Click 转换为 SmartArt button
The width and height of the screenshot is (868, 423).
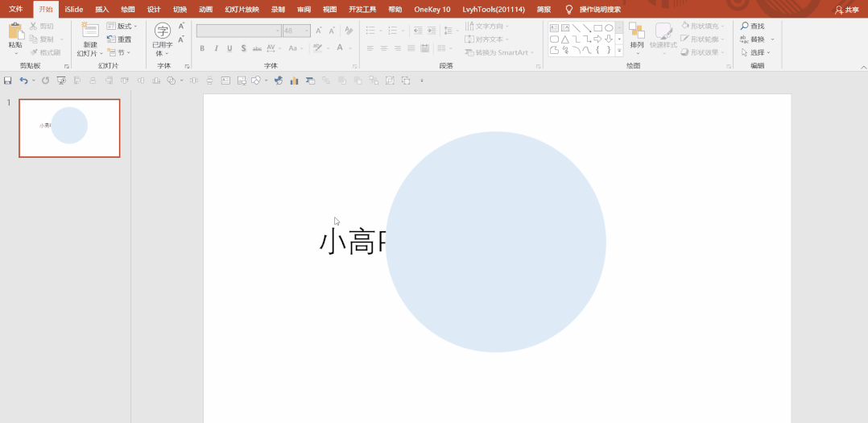pos(499,52)
